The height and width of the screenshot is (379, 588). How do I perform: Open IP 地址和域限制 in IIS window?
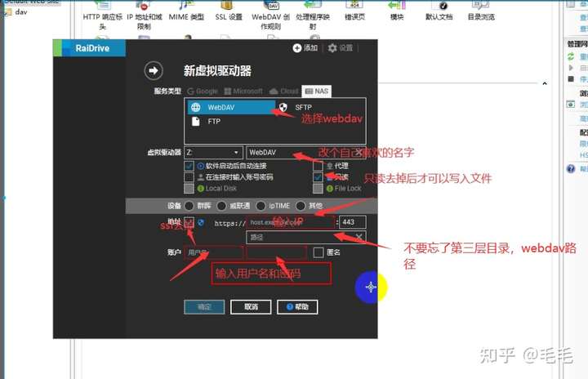pyautogui.click(x=145, y=15)
